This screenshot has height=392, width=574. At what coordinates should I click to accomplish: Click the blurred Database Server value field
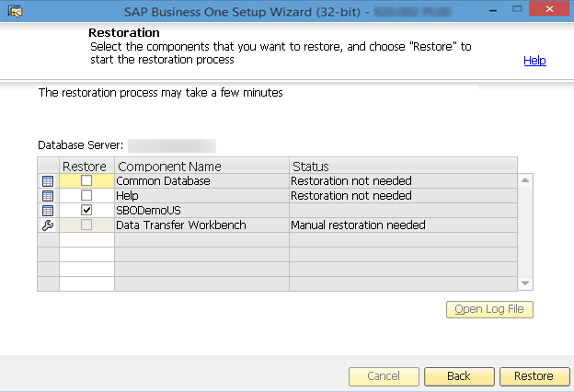click(x=172, y=145)
